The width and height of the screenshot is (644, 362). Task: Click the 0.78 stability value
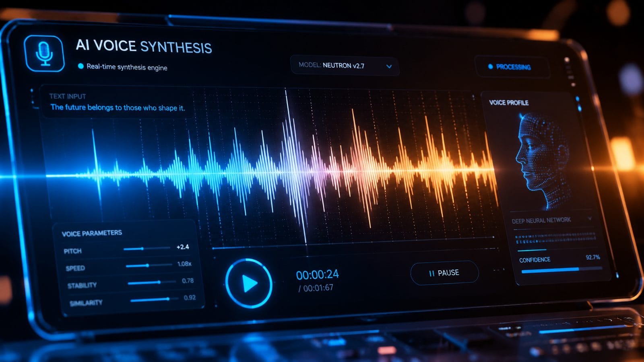coord(188,281)
